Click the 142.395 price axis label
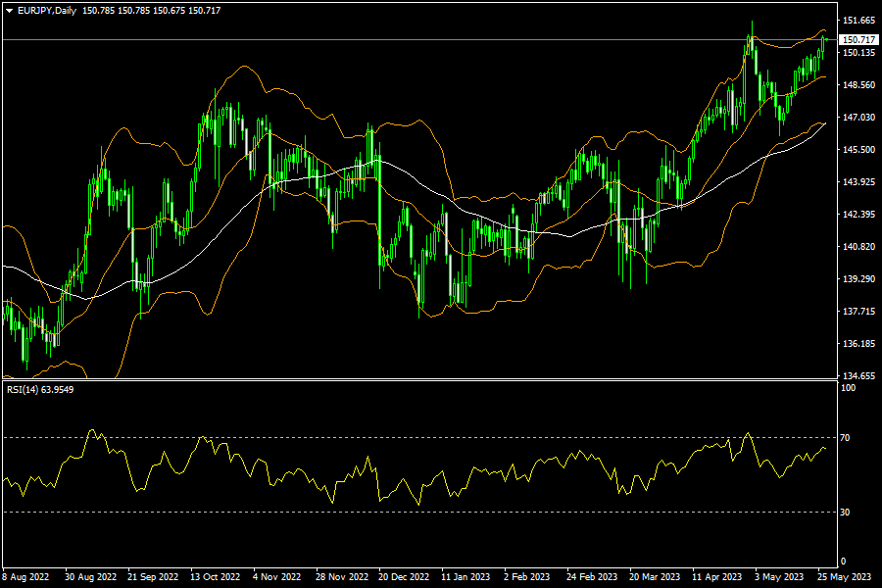Screen dimensions: 882x588 (x=858, y=215)
